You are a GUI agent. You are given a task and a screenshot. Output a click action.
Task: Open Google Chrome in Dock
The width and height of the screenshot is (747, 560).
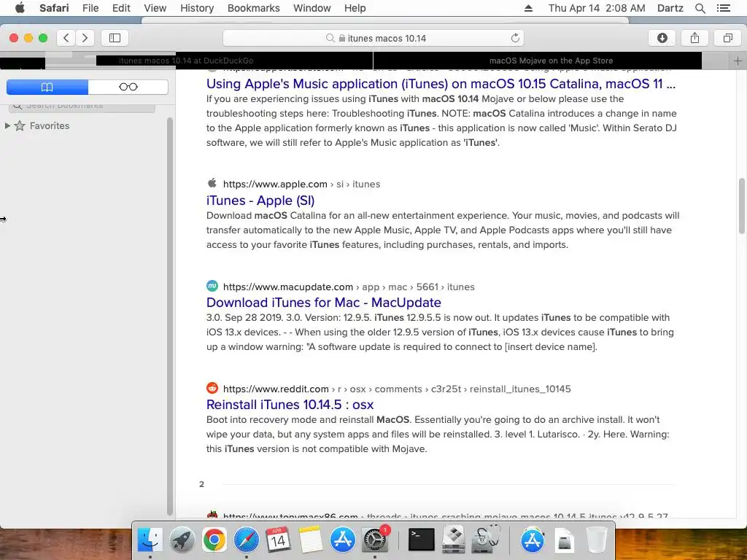pyautogui.click(x=214, y=540)
